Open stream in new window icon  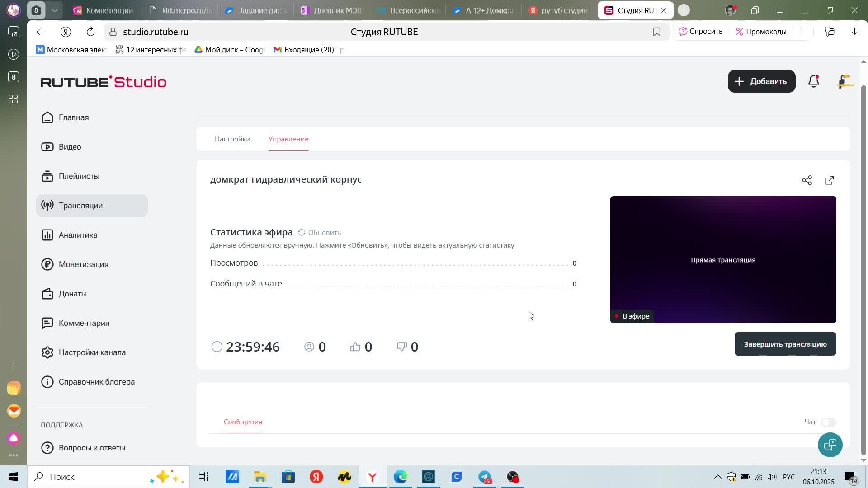830,180
